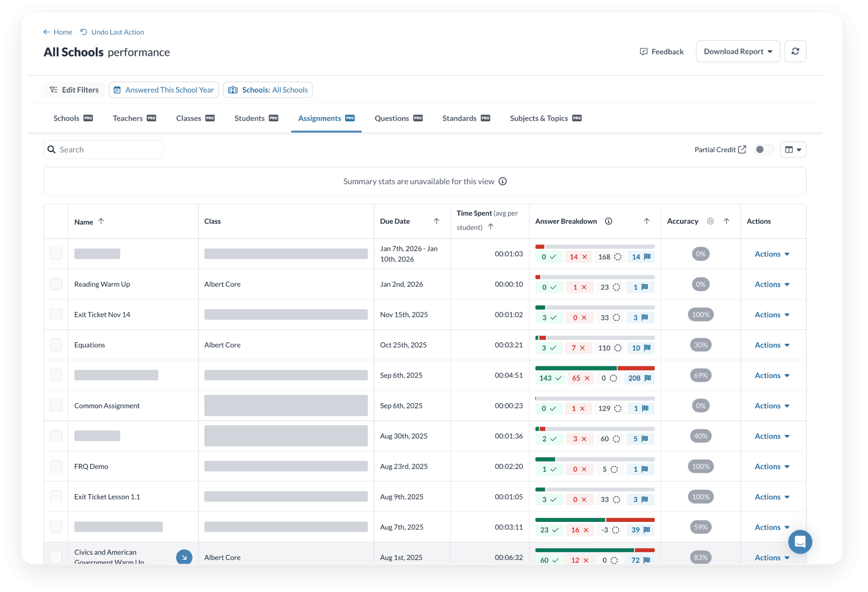The height and width of the screenshot is (592, 868).
Task: Switch to the Standards tab
Action: point(459,118)
